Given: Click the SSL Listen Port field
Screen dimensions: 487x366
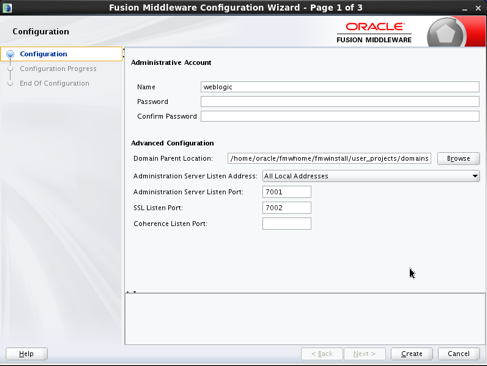Looking at the screenshot, I should point(287,208).
